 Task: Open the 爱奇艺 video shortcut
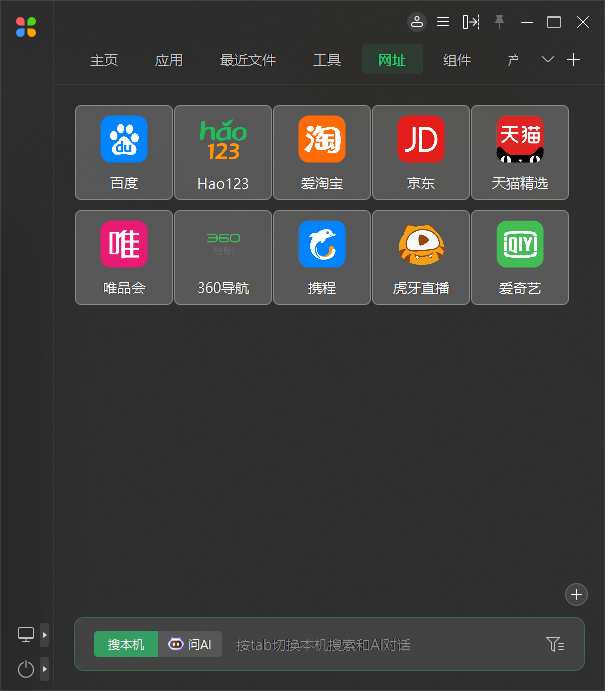pyautogui.click(x=520, y=257)
